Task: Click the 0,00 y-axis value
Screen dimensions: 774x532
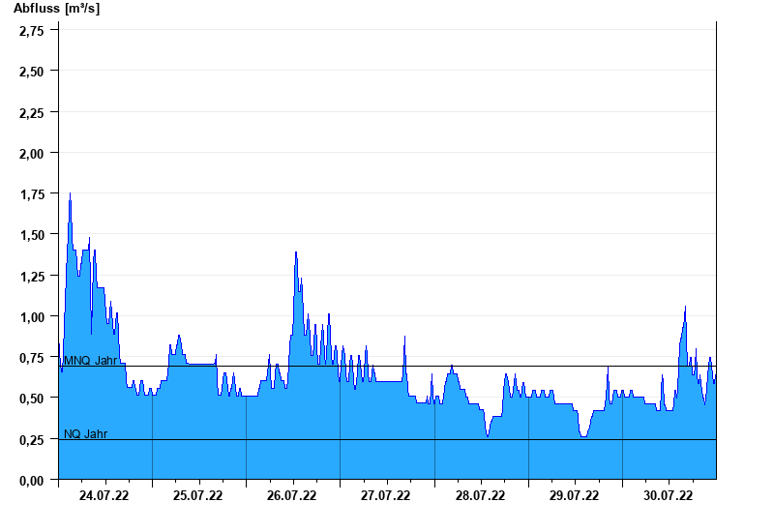Action: point(32,481)
